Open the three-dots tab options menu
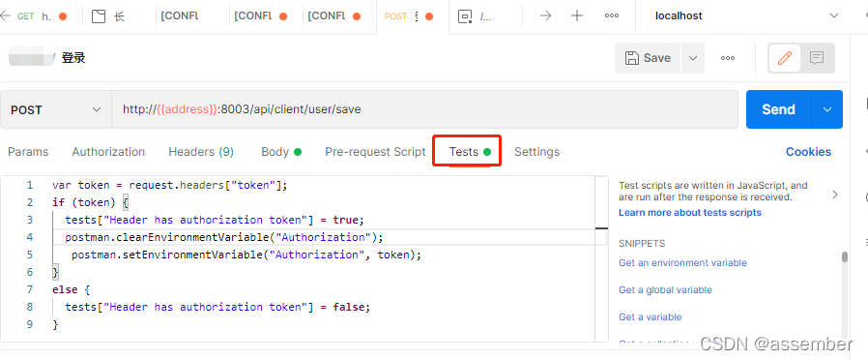This screenshot has height=360, width=868. [x=612, y=15]
